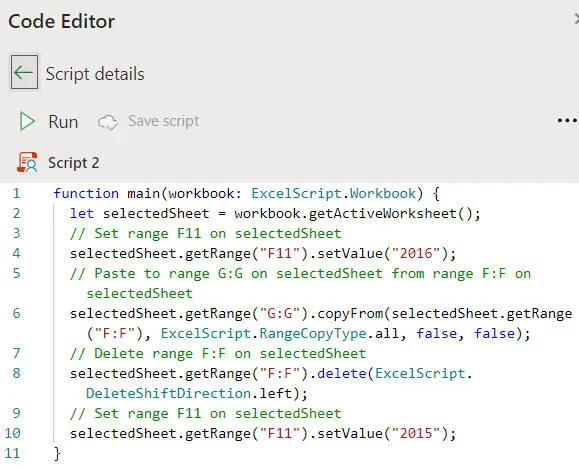Click line number 11 in gutter
The width and height of the screenshot is (579, 469).
click(12, 453)
